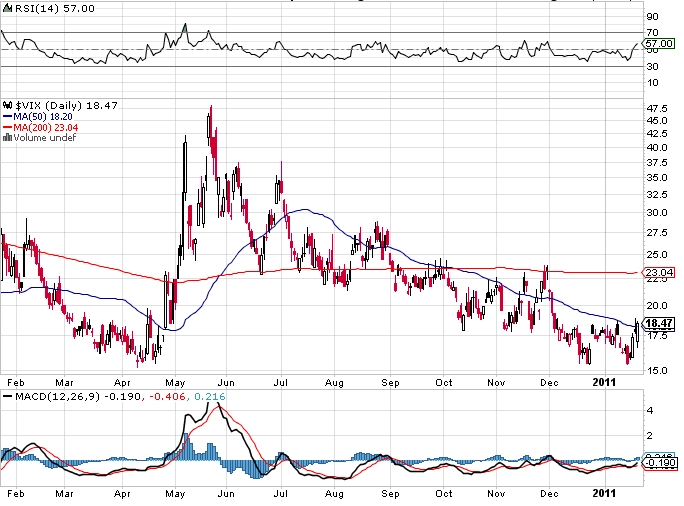The width and height of the screenshot is (684, 506).
Task: Click the $VIX candlestick legend icon
Action: [x=7, y=105]
